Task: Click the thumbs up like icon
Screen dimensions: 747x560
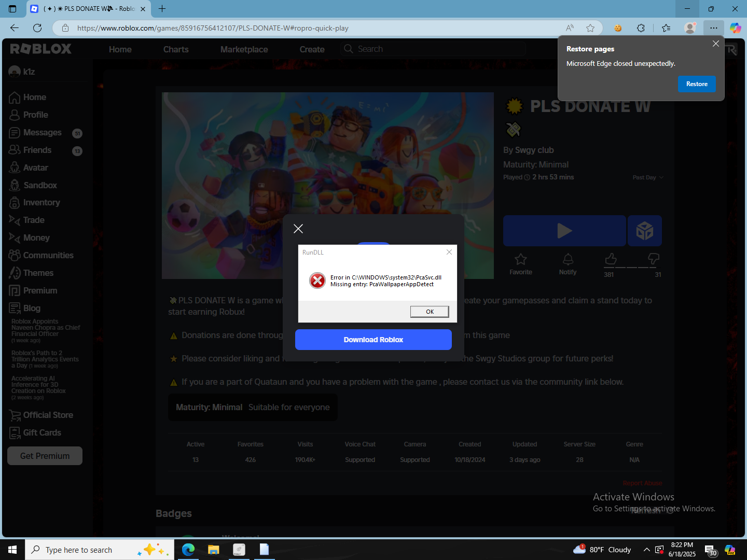Action: (x=611, y=258)
